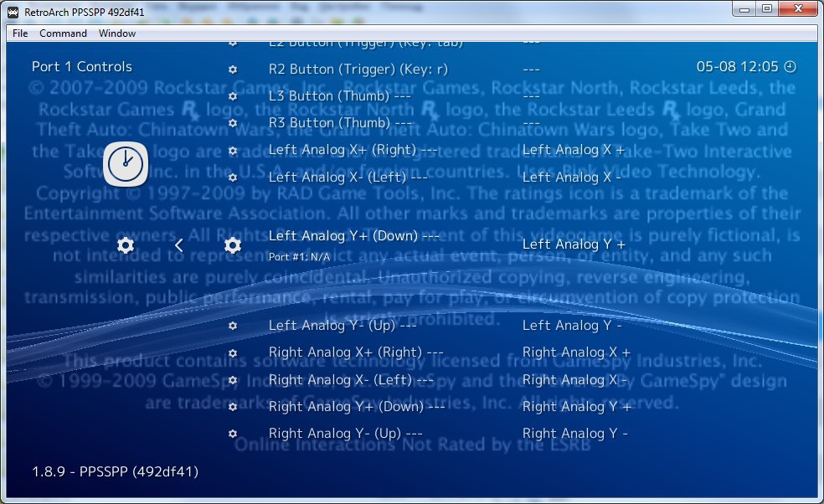Viewport: 824px width, 504px height.
Task: Click the settings gear left of back arrow
Action: [x=126, y=245]
